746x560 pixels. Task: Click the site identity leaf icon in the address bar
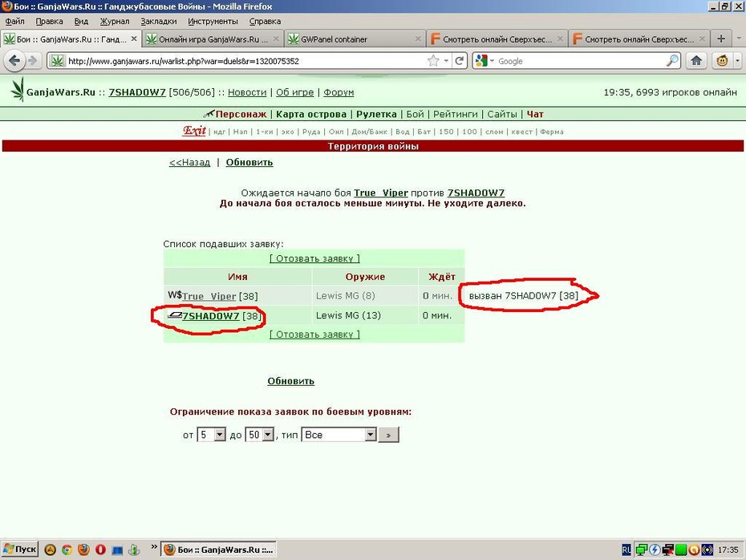58,61
